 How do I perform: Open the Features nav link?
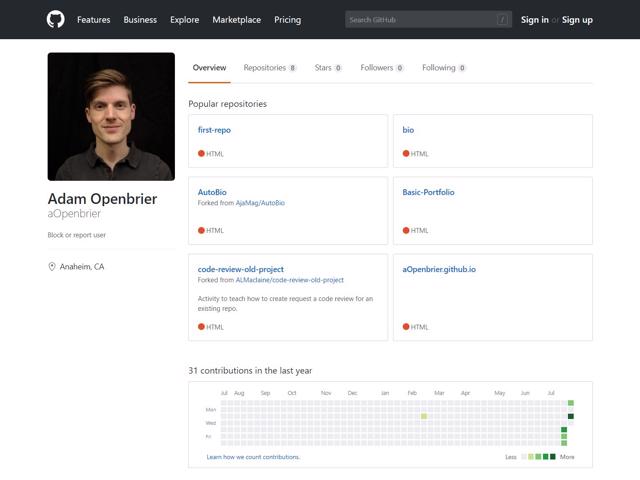(x=93, y=20)
